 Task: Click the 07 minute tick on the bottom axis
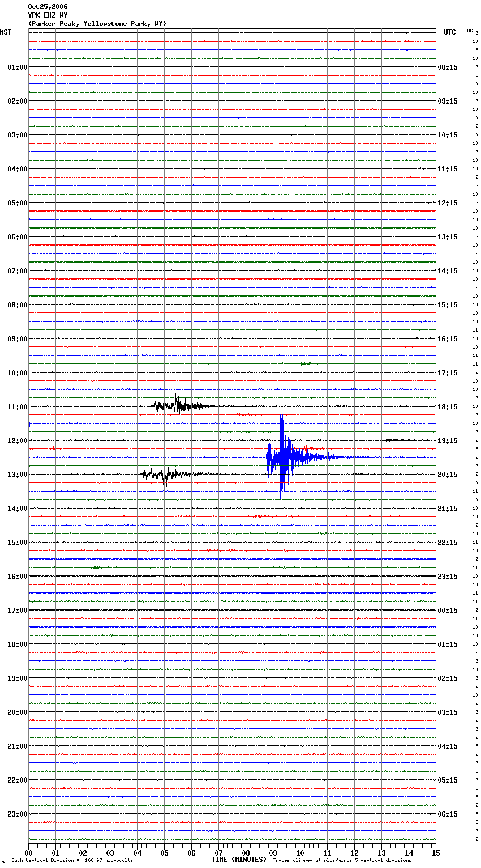pos(218,853)
